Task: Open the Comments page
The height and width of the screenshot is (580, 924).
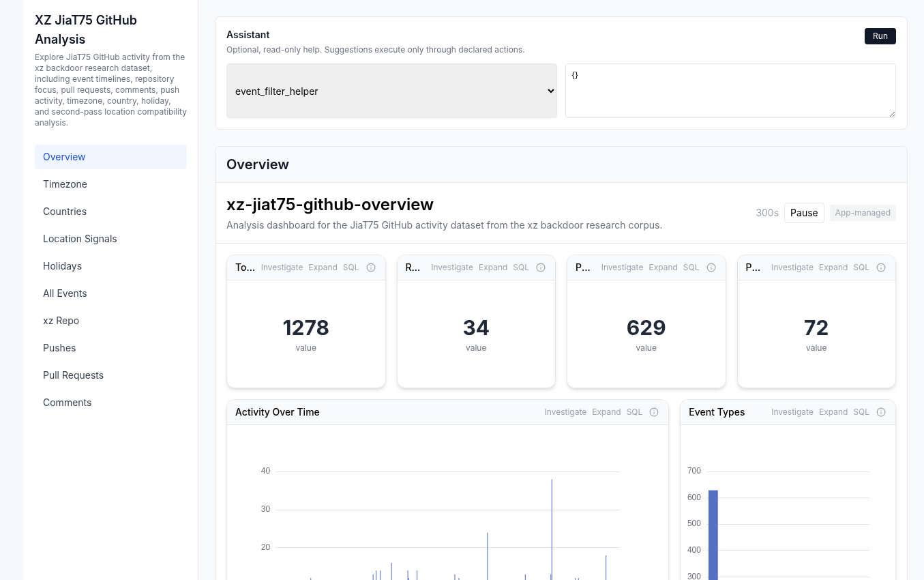Action: click(110, 403)
